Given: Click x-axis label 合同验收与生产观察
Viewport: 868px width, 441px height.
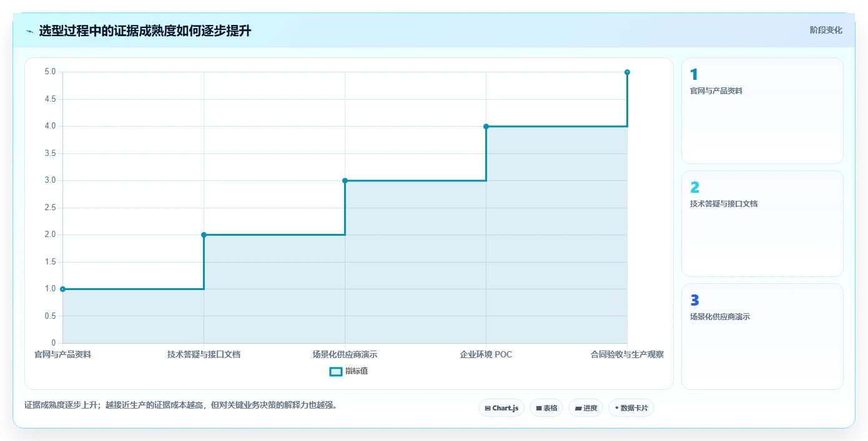Looking at the screenshot, I should (x=627, y=354).
